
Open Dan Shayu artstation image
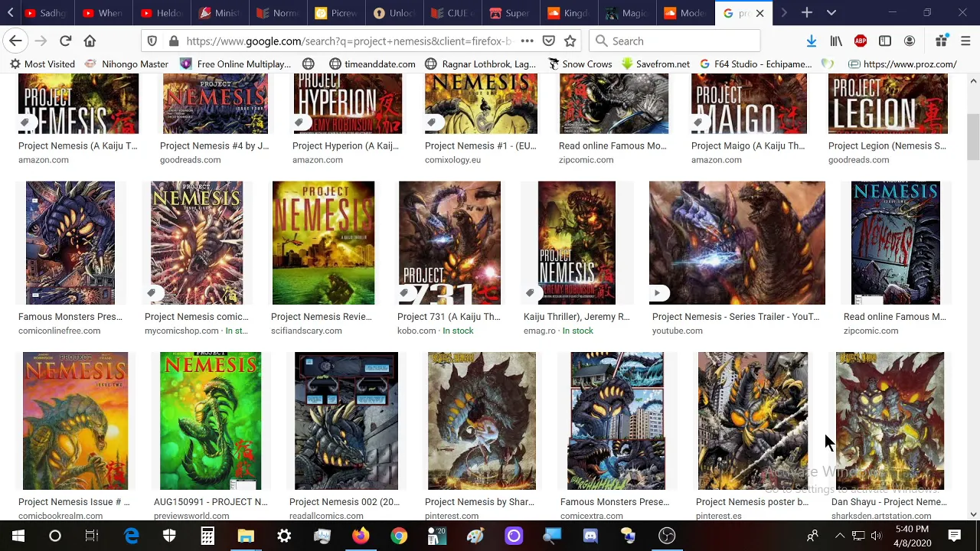890,421
